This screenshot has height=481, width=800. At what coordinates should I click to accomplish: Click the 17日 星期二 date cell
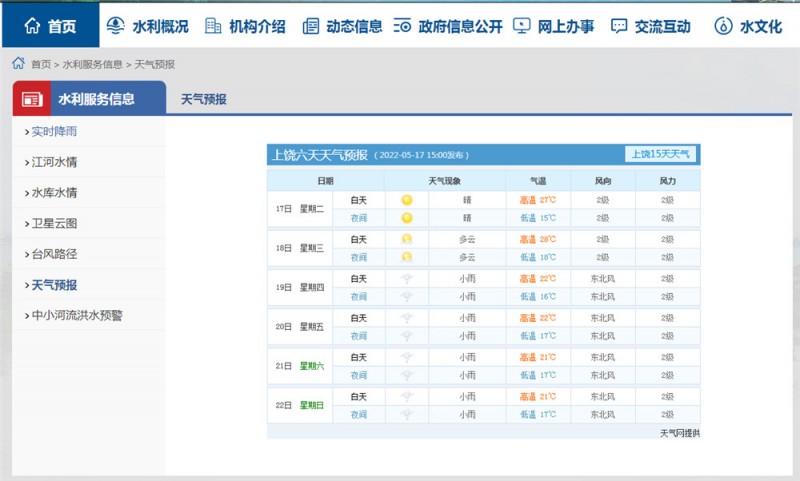300,209
